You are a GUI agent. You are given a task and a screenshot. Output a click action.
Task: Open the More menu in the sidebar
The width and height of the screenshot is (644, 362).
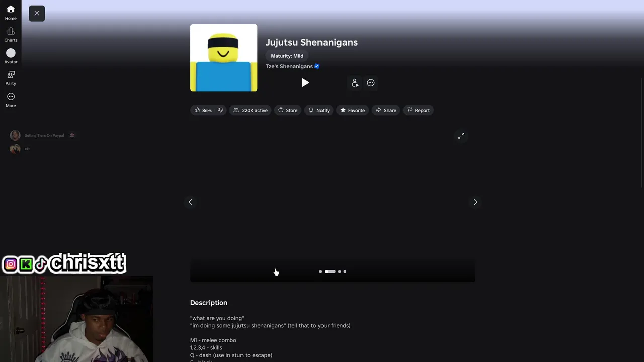click(11, 100)
